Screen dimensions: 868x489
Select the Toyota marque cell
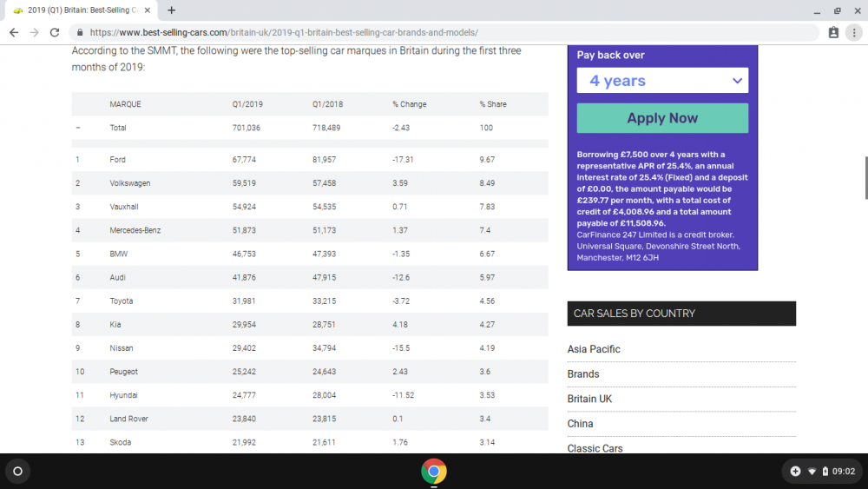122,301
